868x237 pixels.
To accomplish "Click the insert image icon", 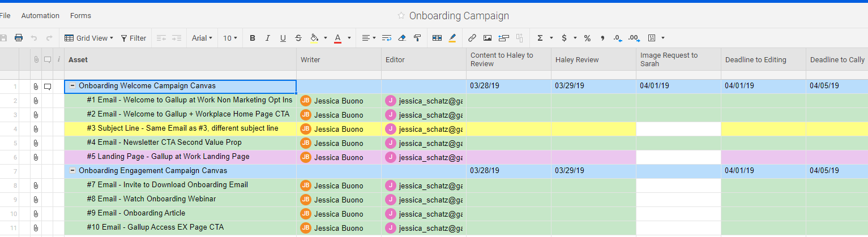I will click(x=487, y=38).
